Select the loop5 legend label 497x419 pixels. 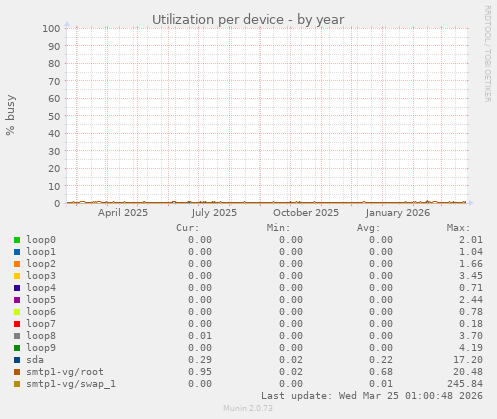(x=41, y=300)
